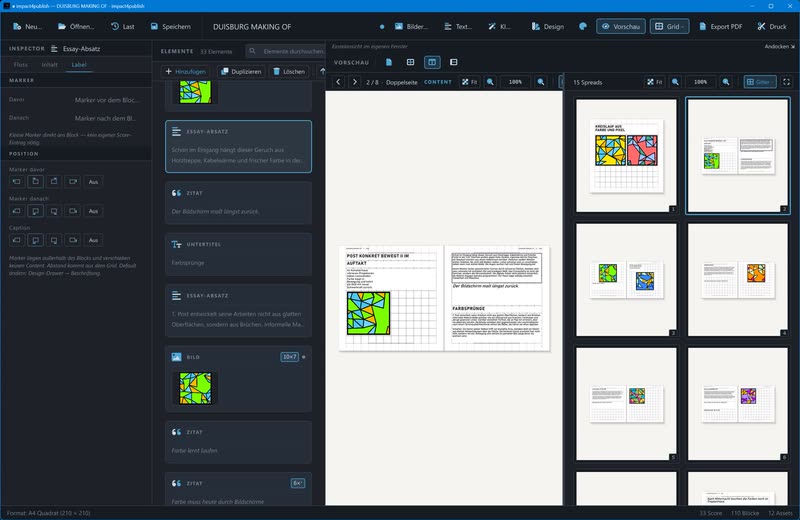
Task: Set Marker davor to the fourth position icon
Action: pos(73,182)
